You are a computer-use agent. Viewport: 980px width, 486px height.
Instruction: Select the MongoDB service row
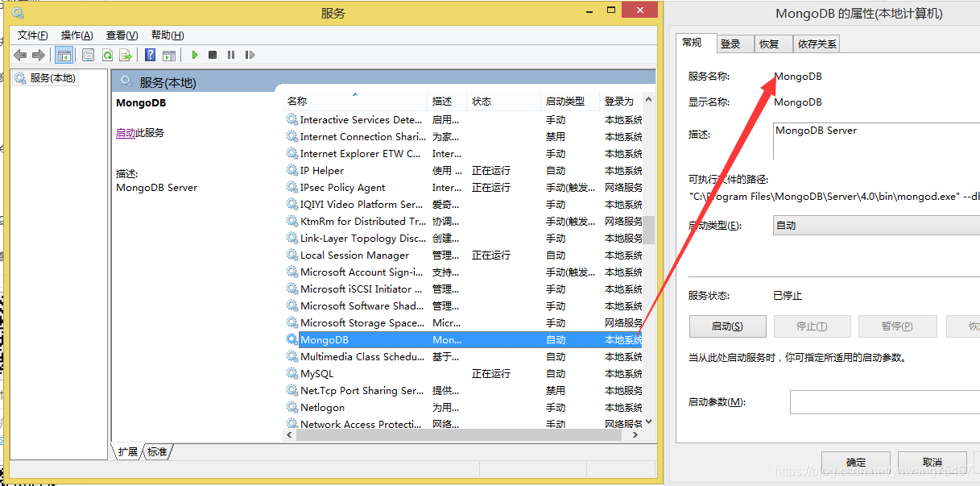coord(465,339)
